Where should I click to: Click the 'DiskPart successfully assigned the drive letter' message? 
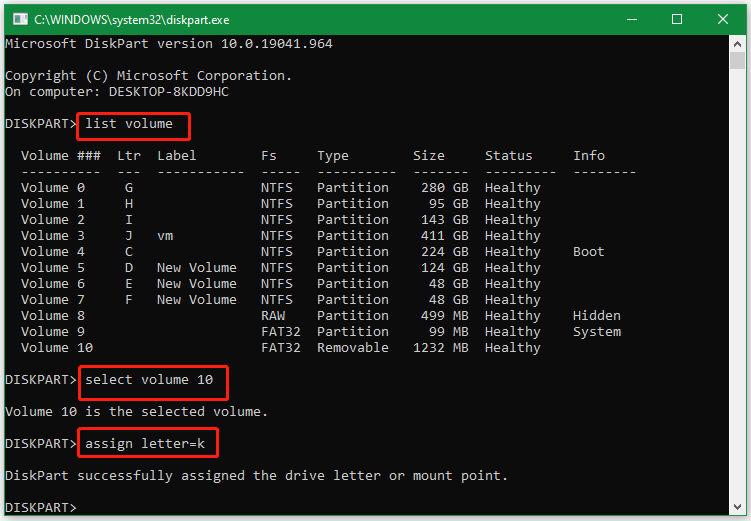point(257,476)
